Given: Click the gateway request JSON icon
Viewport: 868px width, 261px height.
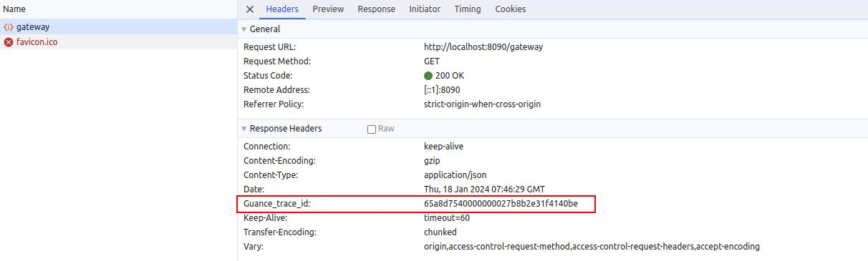Looking at the screenshot, I should [x=9, y=27].
